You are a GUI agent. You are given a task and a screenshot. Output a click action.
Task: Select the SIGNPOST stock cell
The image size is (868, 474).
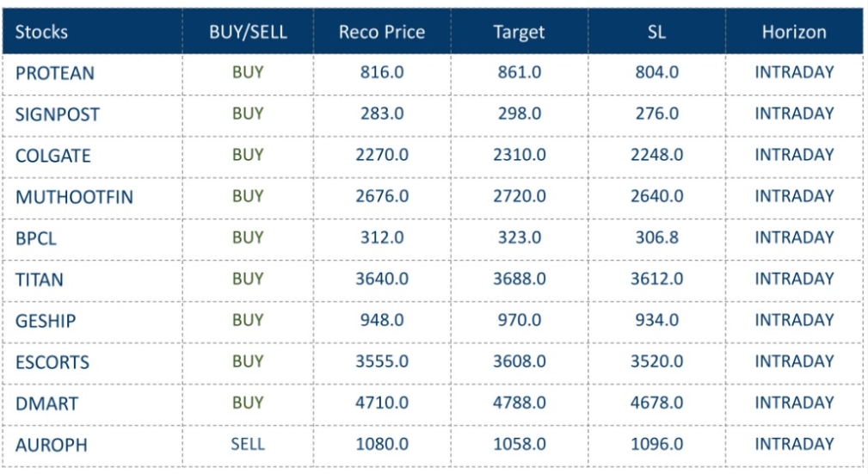point(57,114)
